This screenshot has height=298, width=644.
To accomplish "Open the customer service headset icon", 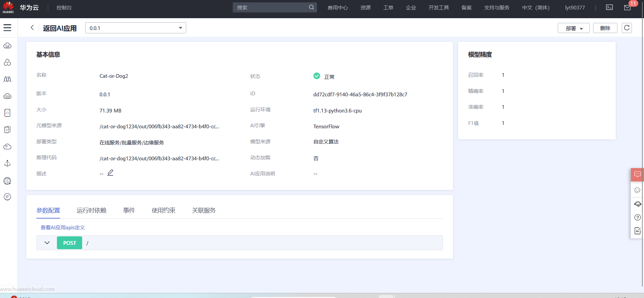I will point(637,204).
